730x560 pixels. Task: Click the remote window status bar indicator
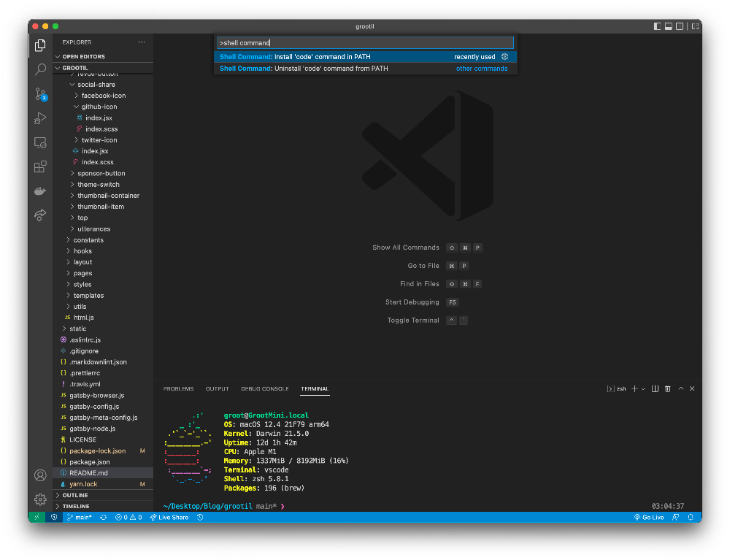tap(36, 517)
